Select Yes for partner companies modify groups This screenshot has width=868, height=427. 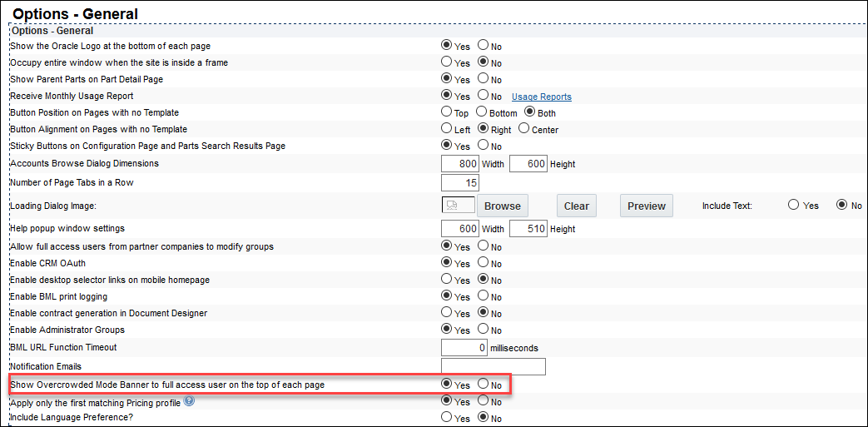click(445, 245)
